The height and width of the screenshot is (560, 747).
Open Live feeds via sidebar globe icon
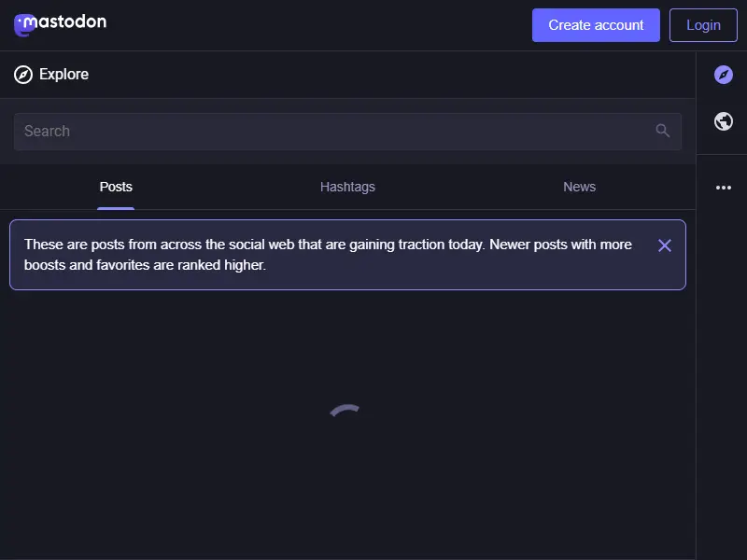coord(723,121)
